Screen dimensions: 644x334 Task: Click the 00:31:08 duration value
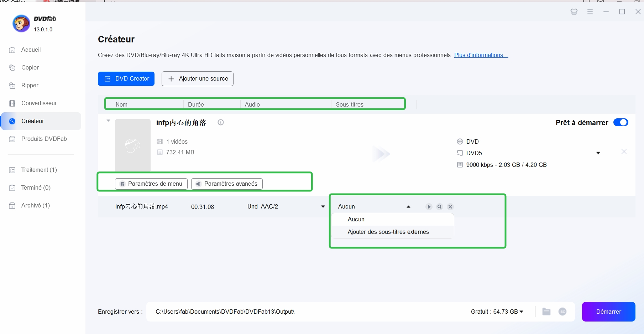203,207
